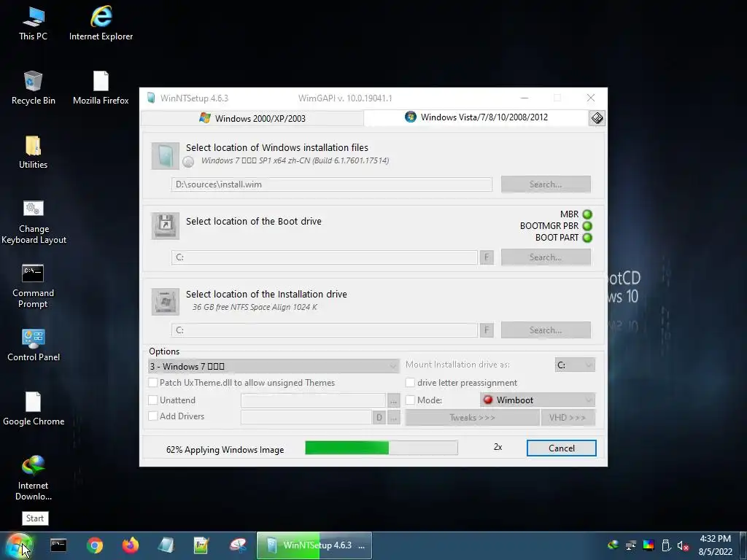This screenshot has width=747, height=560.
Task: Click the Applying Windows Image progress bar
Action: point(382,448)
